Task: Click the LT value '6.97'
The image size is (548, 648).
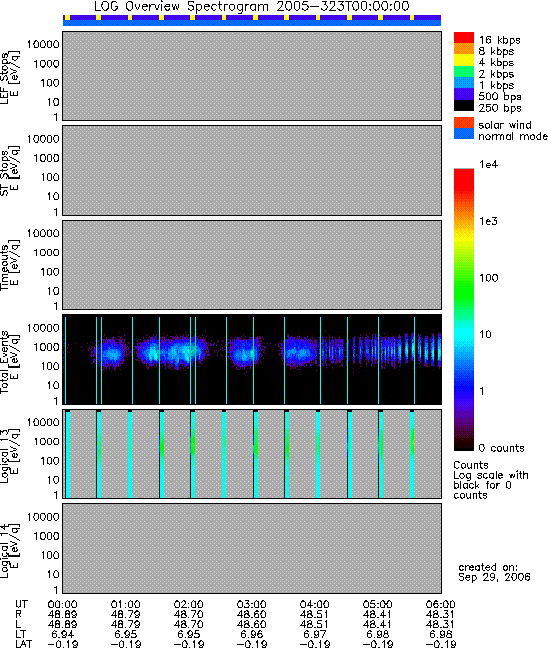Action: click(x=315, y=634)
